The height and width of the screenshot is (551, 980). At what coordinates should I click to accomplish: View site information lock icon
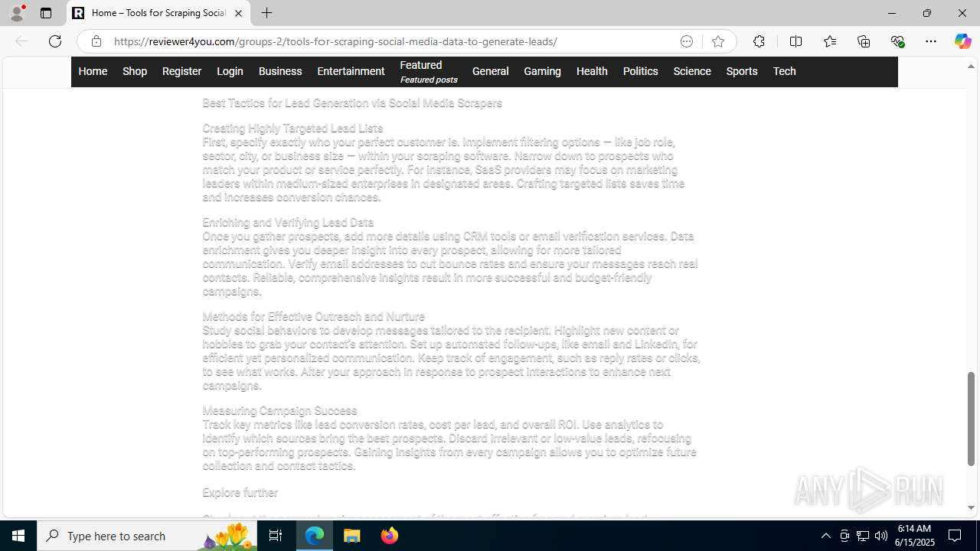point(96,41)
